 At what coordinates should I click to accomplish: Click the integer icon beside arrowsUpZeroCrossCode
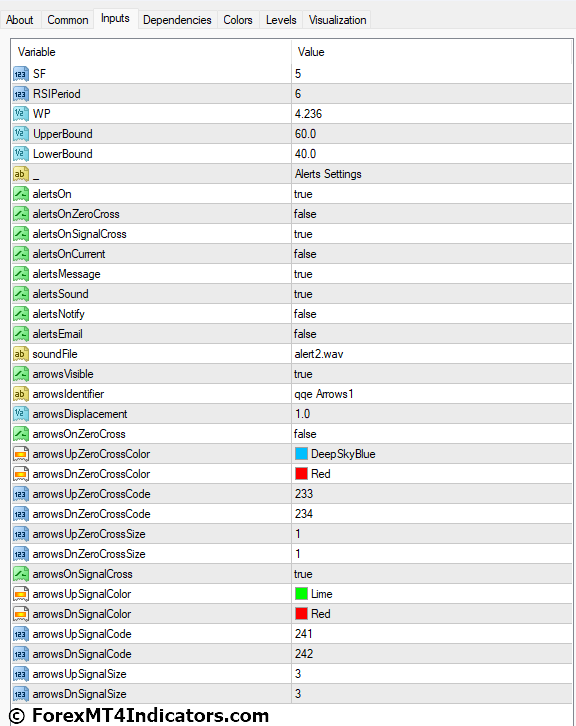click(x=21, y=494)
